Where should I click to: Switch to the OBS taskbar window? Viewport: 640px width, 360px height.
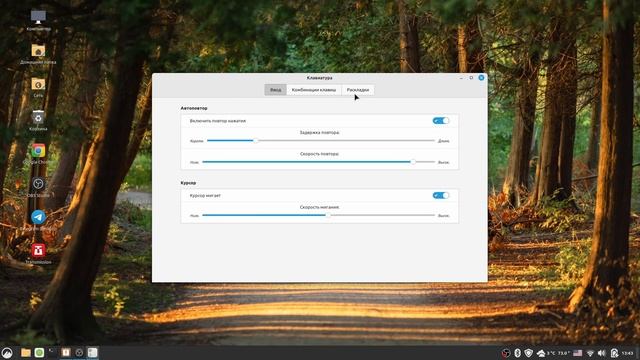(x=79, y=353)
